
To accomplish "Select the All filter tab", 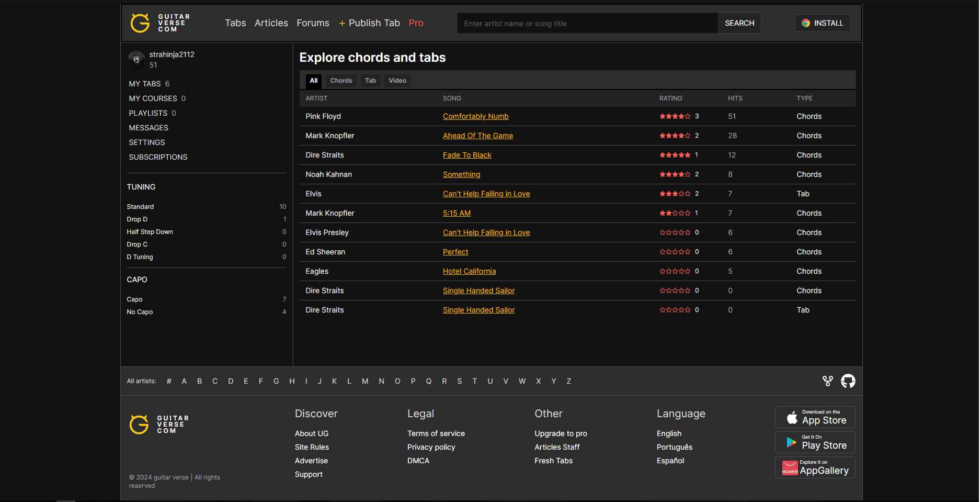I will (314, 81).
